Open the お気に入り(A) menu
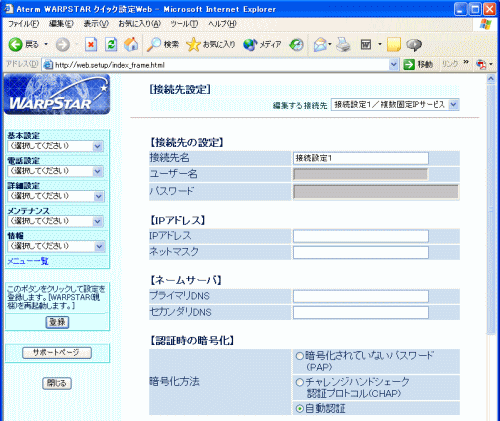The width and height of the screenshot is (500, 421). [x=140, y=24]
